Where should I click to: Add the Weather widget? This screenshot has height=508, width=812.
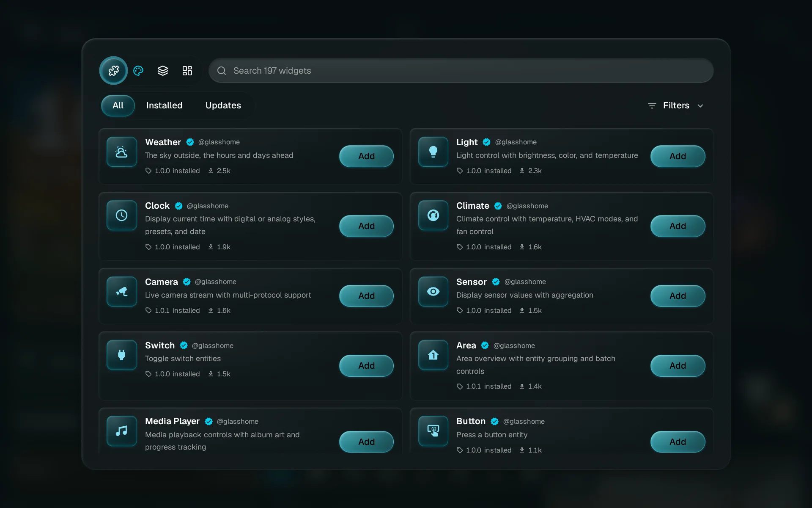click(366, 156)
